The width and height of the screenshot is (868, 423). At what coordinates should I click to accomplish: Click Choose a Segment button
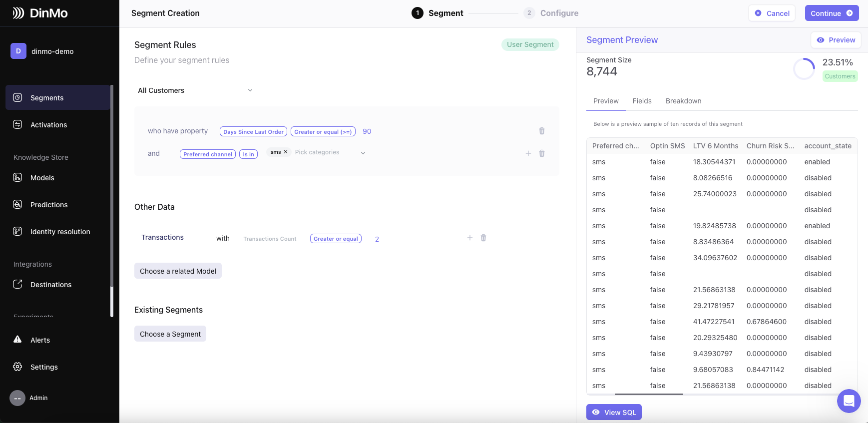pos(170,334)
